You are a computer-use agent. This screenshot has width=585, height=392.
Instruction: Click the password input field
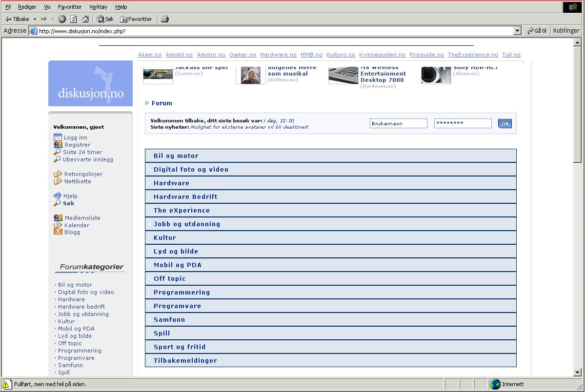(x=463, y=123)
